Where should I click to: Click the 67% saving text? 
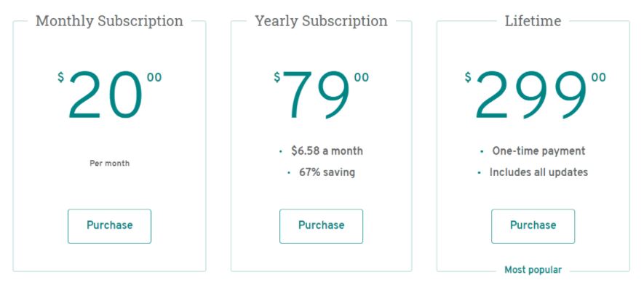pyautogui.click(x=327, y=172)
